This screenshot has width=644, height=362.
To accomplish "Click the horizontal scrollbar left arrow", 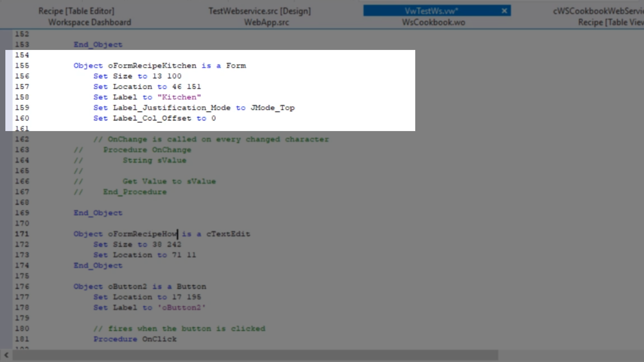I will 6,355.
